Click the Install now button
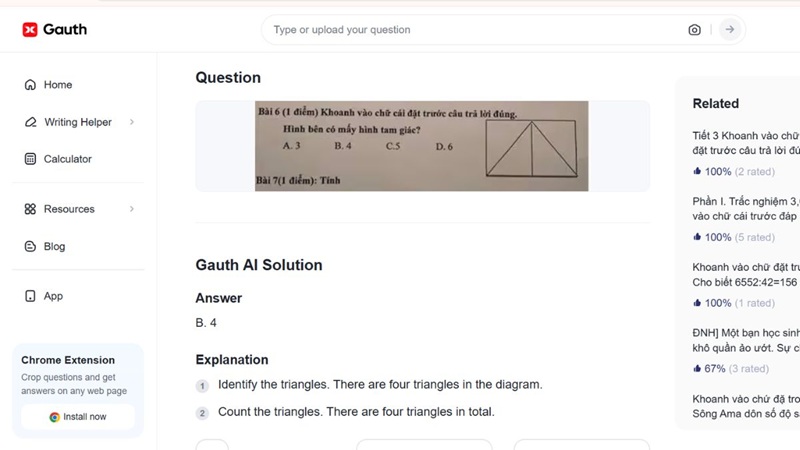The height and width of the screenshot is (450, 800). (78, 416)
